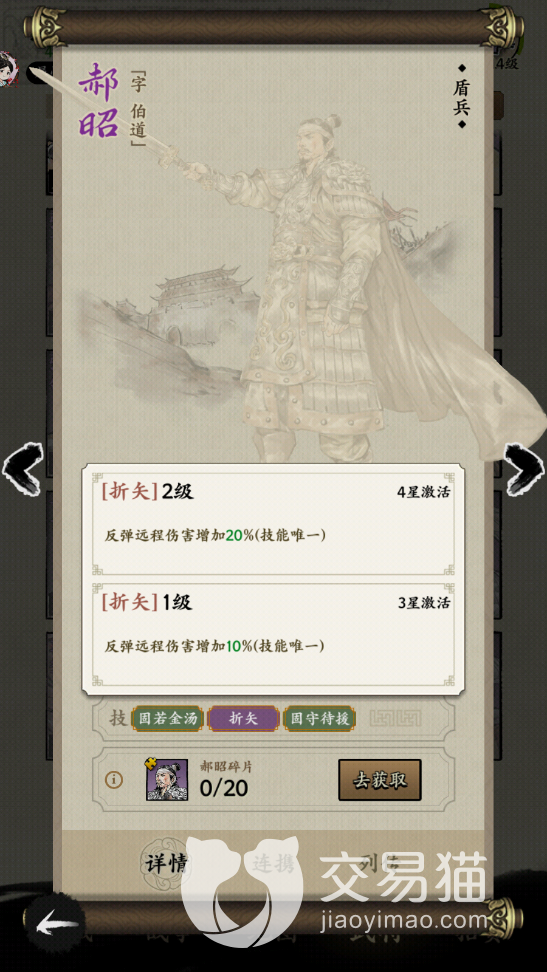Tap the hero name 郝昭
Viewport: 547px width, 972px height.
(99, 100)
